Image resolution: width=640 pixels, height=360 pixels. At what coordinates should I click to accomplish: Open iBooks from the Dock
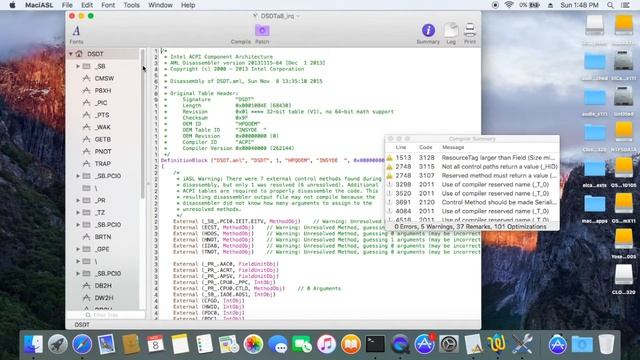(x=351, y=344)
